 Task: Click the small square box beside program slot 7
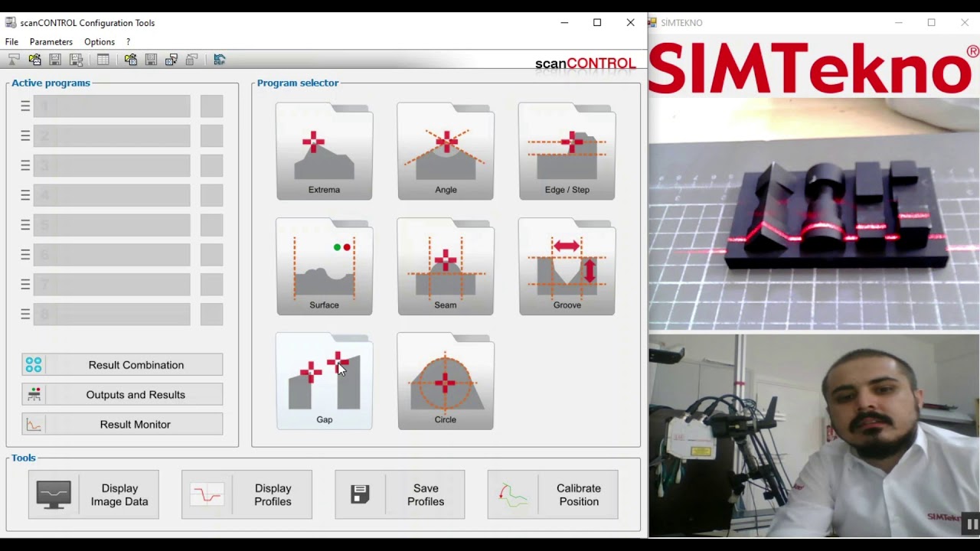pyautogui.click(x=212, y=284)
